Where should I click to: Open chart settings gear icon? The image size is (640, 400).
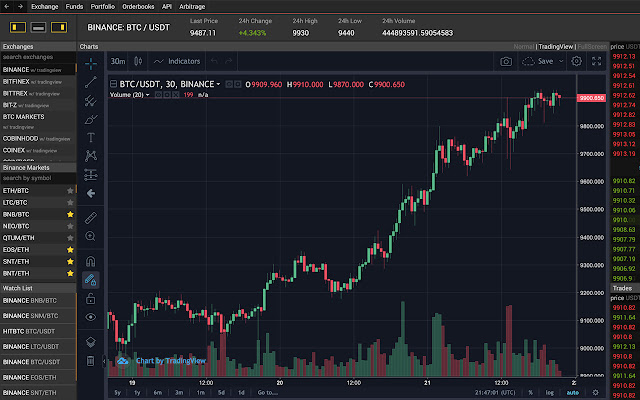[x=576, y=61]
